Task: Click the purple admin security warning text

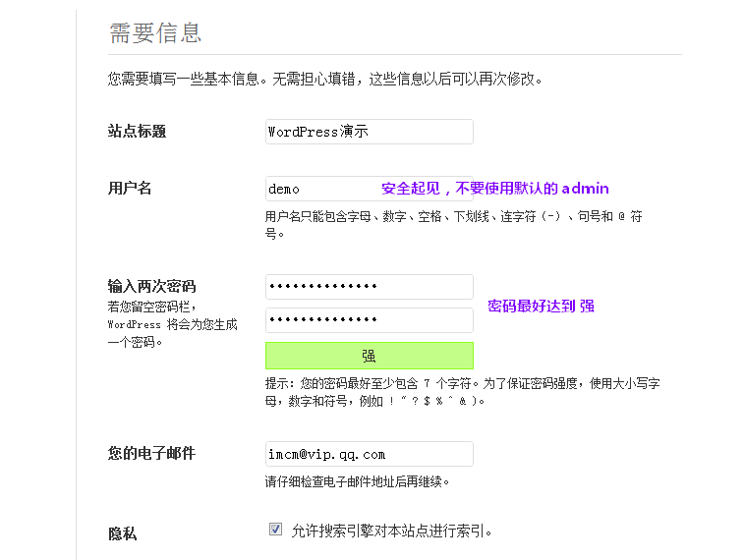Action: [x=495, y=189]
